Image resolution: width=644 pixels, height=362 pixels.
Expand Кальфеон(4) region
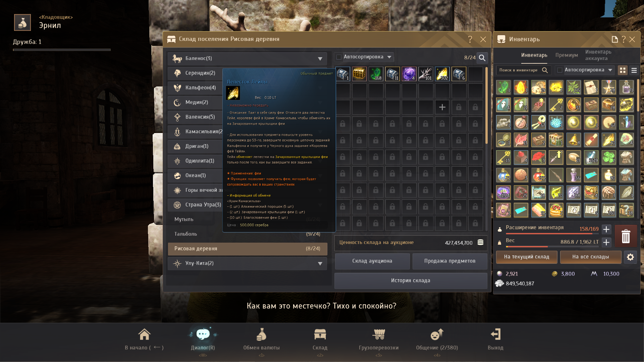[x=195, y=88]
